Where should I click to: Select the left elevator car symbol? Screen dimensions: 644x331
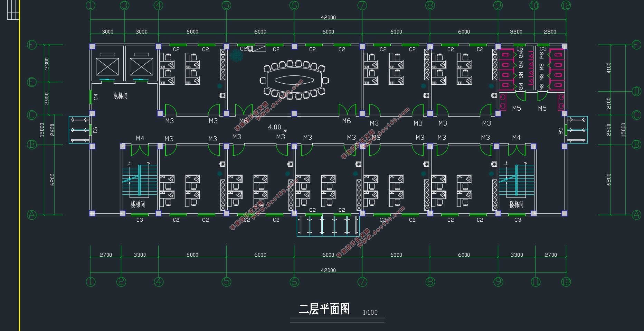point(107,66)
